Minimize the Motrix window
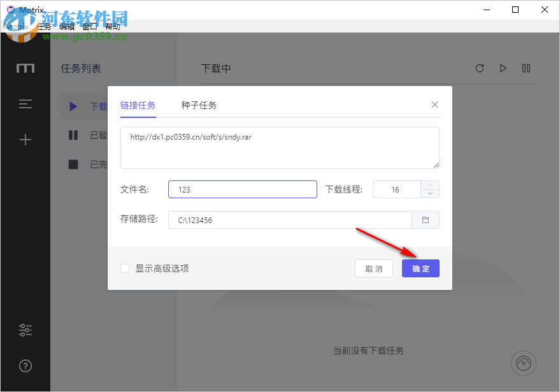Viewport: 560px width, 392px height. 487,10
